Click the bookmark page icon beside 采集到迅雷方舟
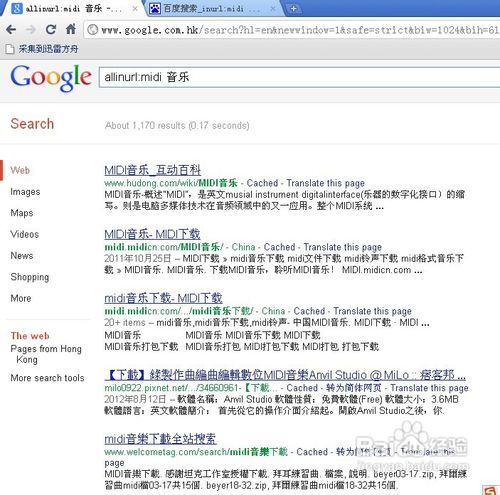Image resolution: width=500 pixels, height=495 pixels. tap(10, 49)
